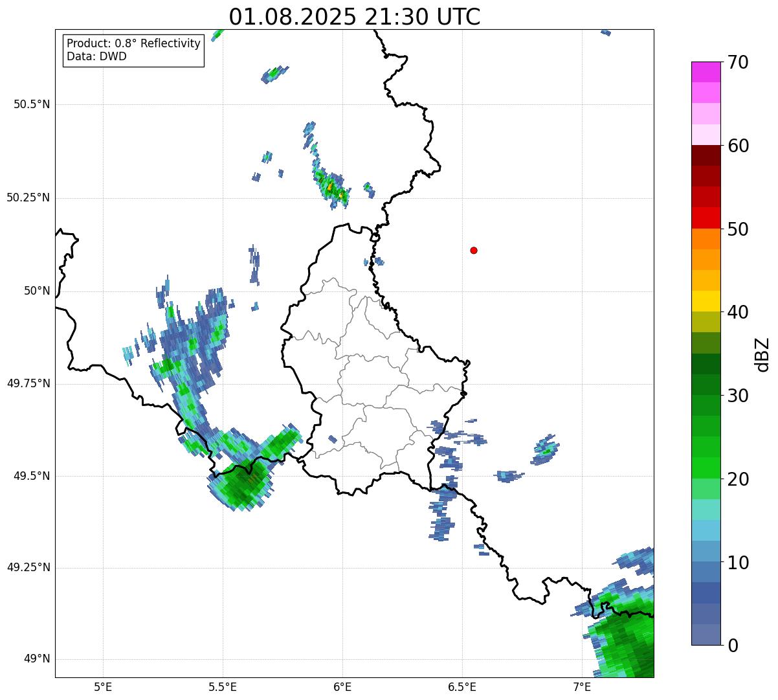Click the dark red colorbar segment below 60
This screenshot has height=700, width=778.
click(x=705, y=155)
